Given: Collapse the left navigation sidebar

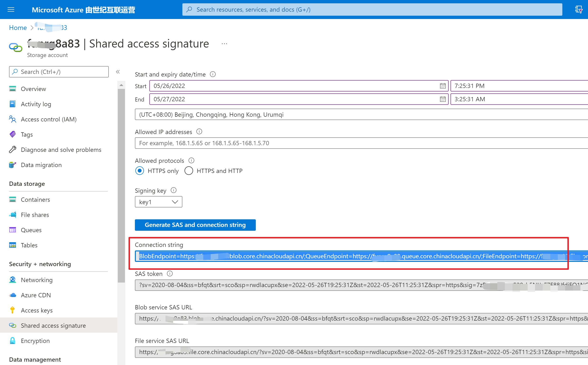Looking at the screenshot, I should [x=118, y=72].
